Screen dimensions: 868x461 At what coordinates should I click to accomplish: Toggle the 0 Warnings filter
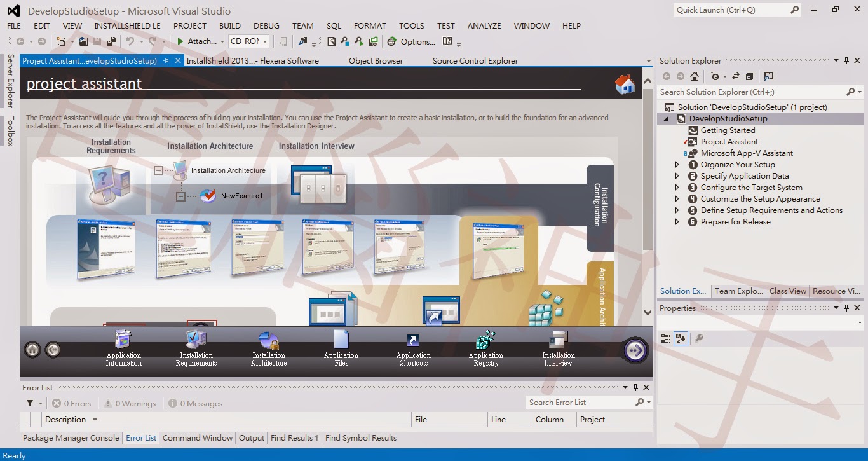click(x=130, y=403)
